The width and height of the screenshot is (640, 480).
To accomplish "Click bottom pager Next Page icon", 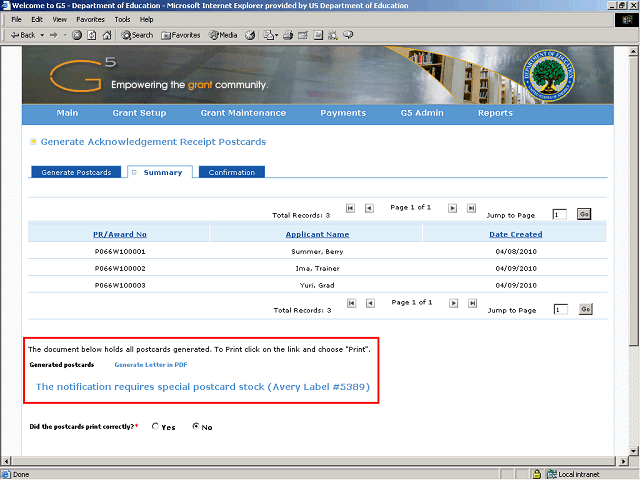I will 453,303.
